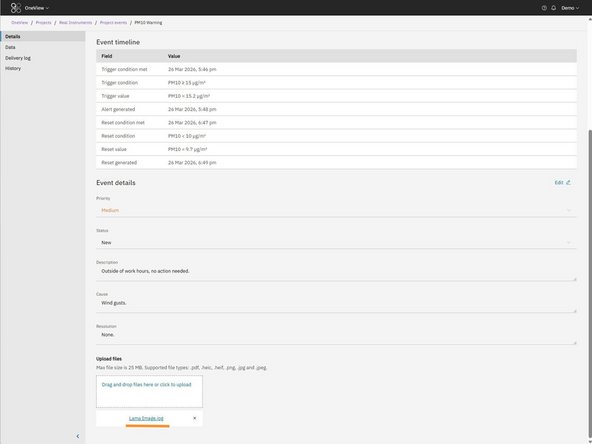Viewport: 592px width, 444px height.
Task: Click the pencil icon beside Edit
Action: [x=568, y=183]
